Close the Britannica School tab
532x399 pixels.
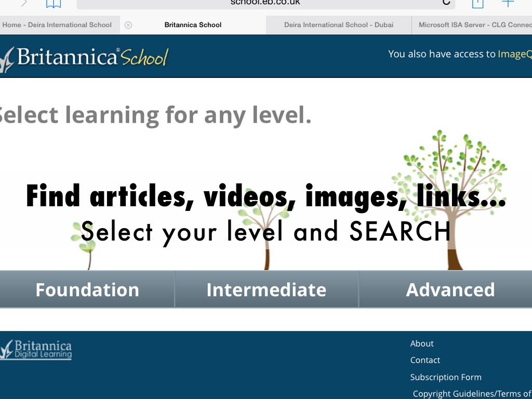pos(128,25)
